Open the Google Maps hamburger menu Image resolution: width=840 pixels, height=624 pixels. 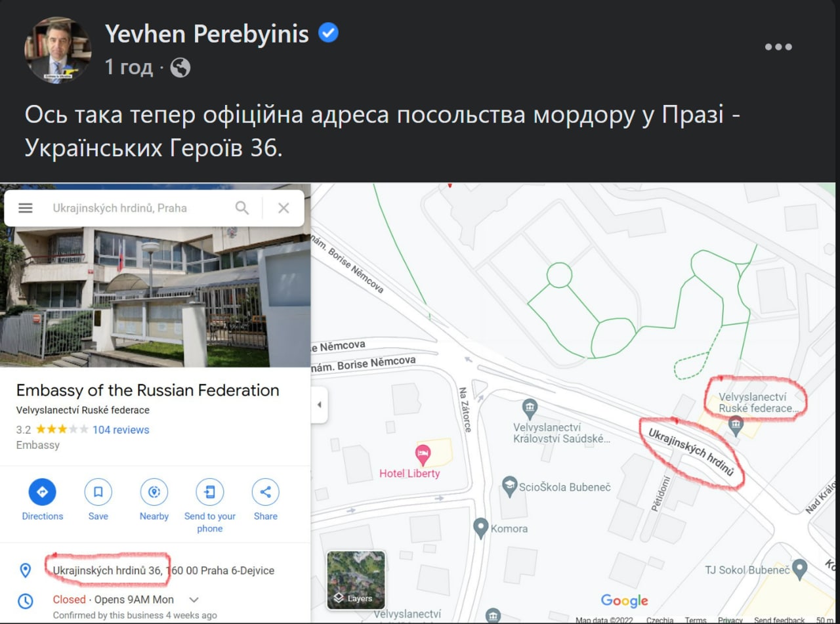(x=26, y=208)
